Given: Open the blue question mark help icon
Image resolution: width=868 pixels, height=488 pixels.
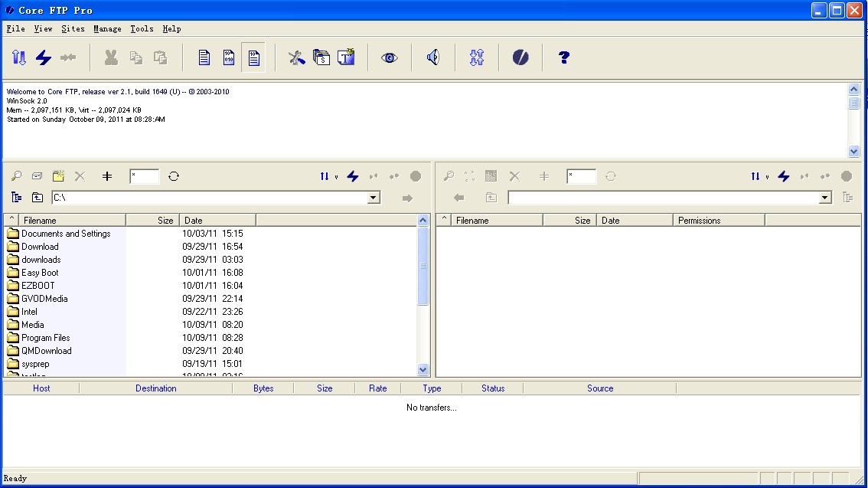Looking at the screenshot, I should [x=564, y=57].
